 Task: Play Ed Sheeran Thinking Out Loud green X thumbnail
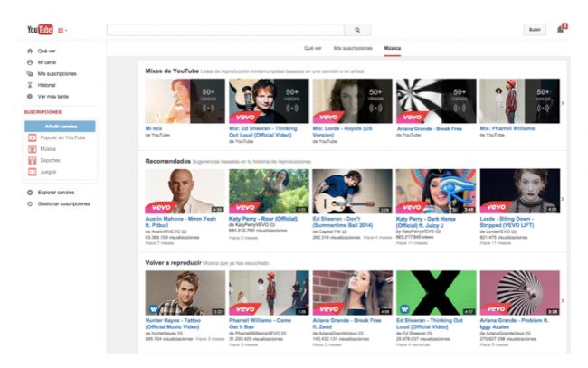click(x=436, y=293)
